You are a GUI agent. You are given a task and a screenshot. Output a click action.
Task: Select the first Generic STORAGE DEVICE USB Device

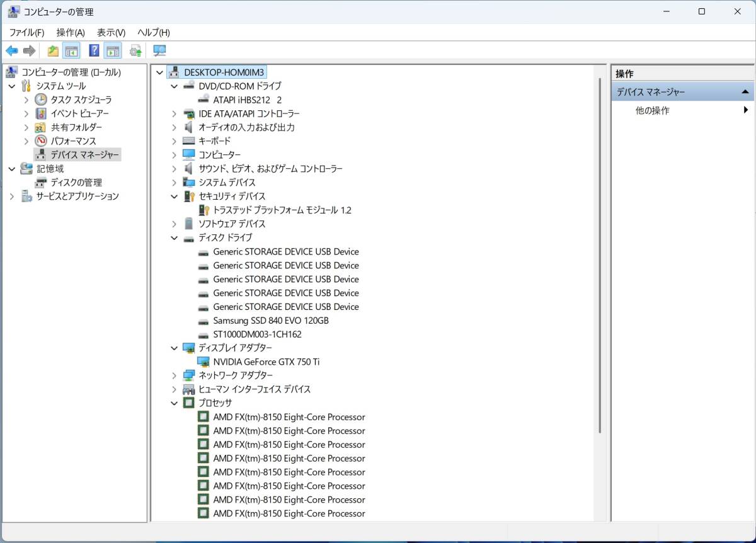[x=286, y=252]
